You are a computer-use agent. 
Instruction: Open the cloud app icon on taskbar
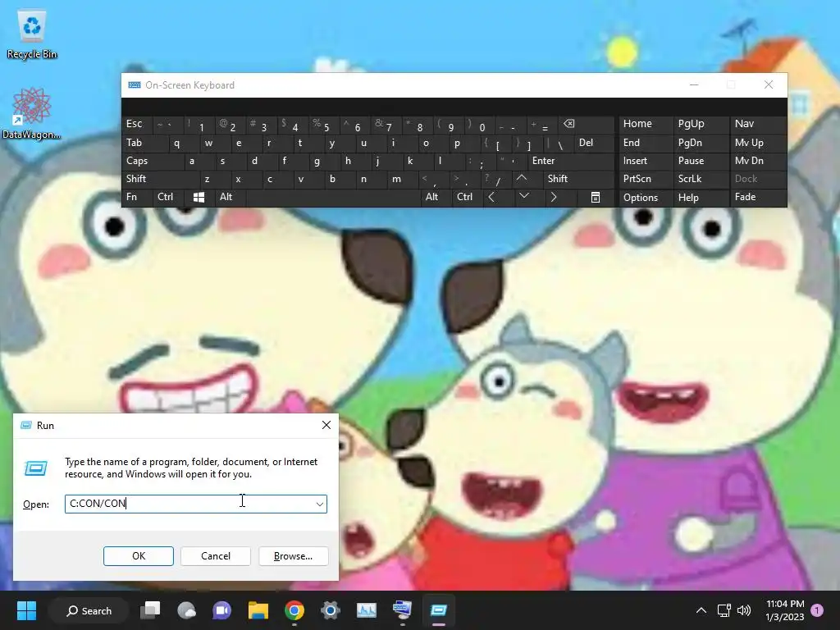tap(186, 610)
